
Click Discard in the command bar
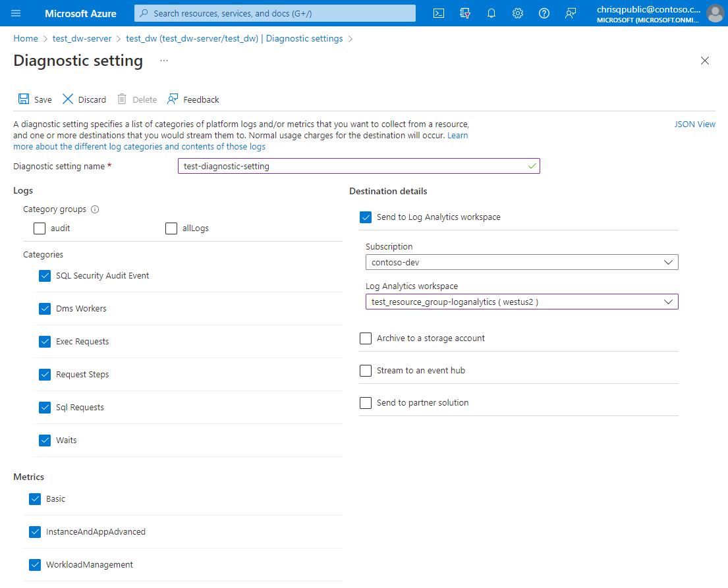coord(84,99)
